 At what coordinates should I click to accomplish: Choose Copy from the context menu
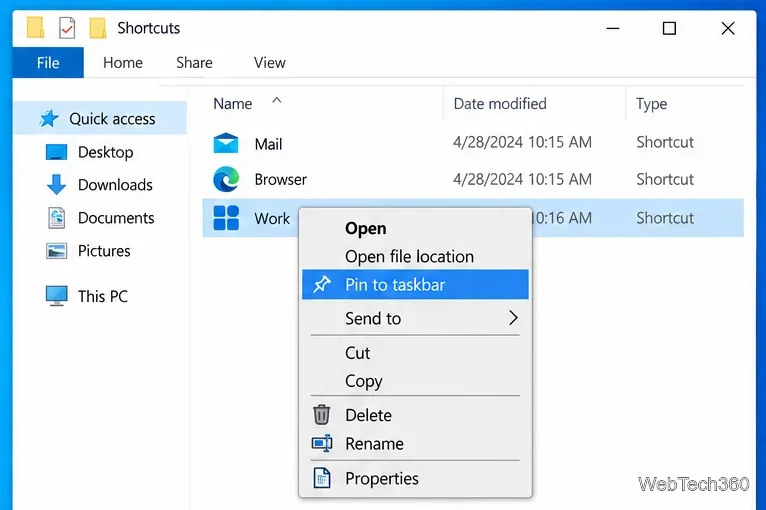click(415, 381)
